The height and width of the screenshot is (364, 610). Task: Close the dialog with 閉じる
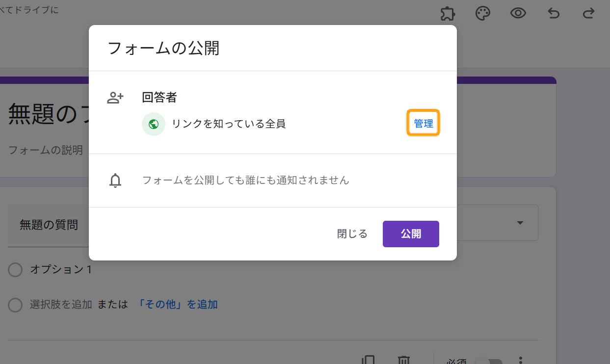coord(352,234)
